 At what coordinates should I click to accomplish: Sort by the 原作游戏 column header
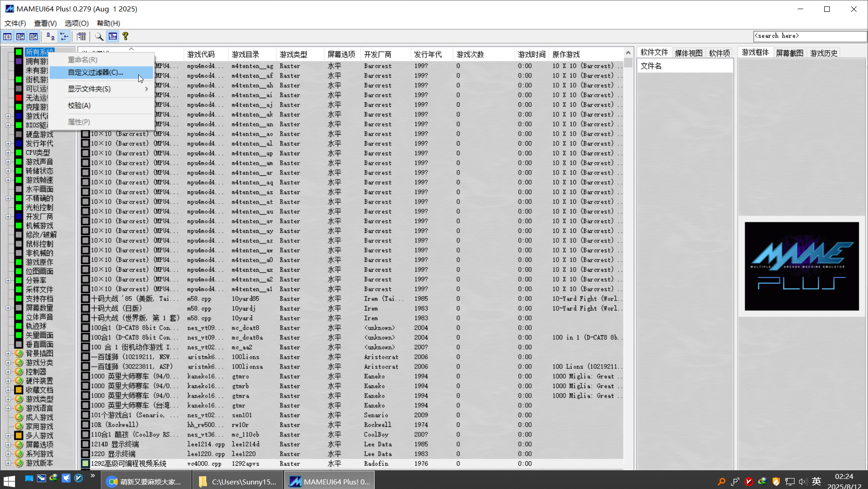click(586, 54)
